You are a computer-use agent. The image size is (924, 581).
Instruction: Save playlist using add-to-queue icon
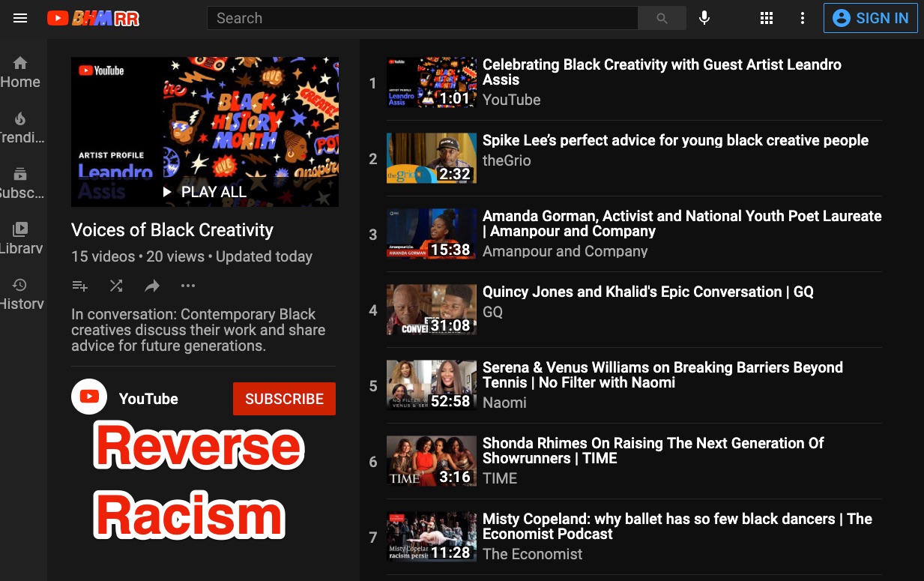click(80, 286)
